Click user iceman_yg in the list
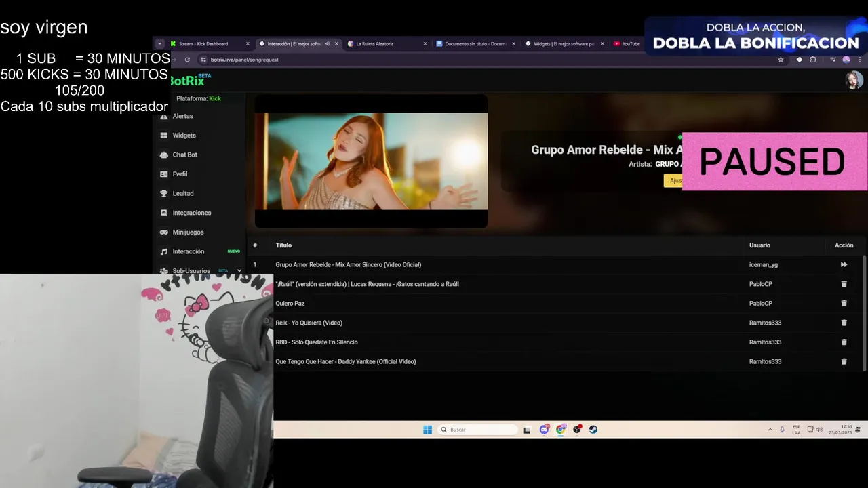 (x=764, y=265)
